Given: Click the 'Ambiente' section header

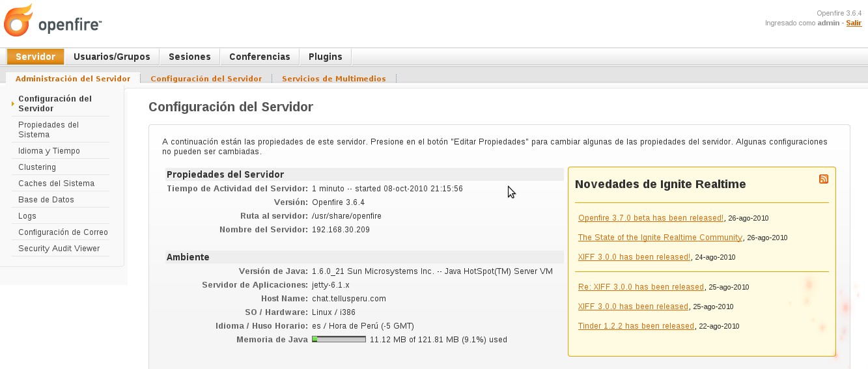Looking at the screenshot, I should coord(188,257).
